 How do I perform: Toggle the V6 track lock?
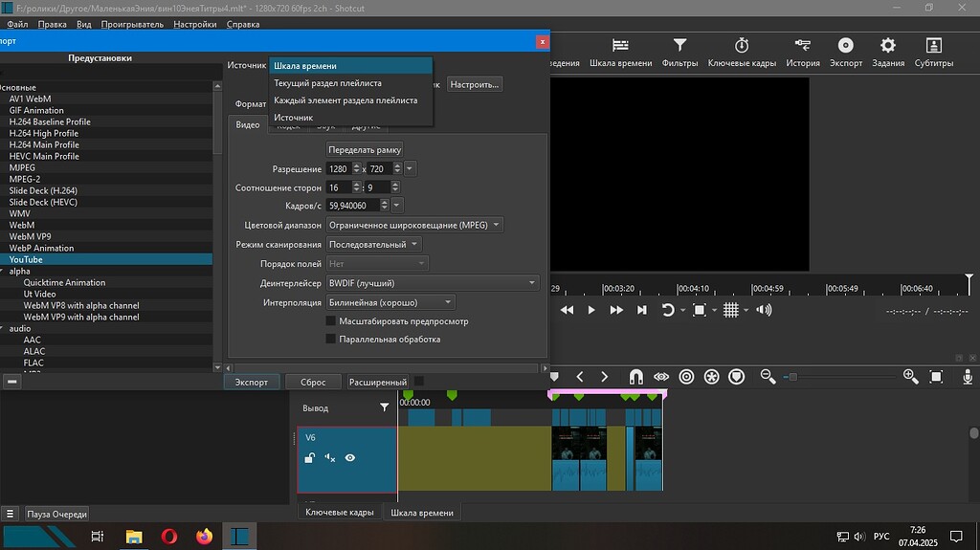[309, 457]
